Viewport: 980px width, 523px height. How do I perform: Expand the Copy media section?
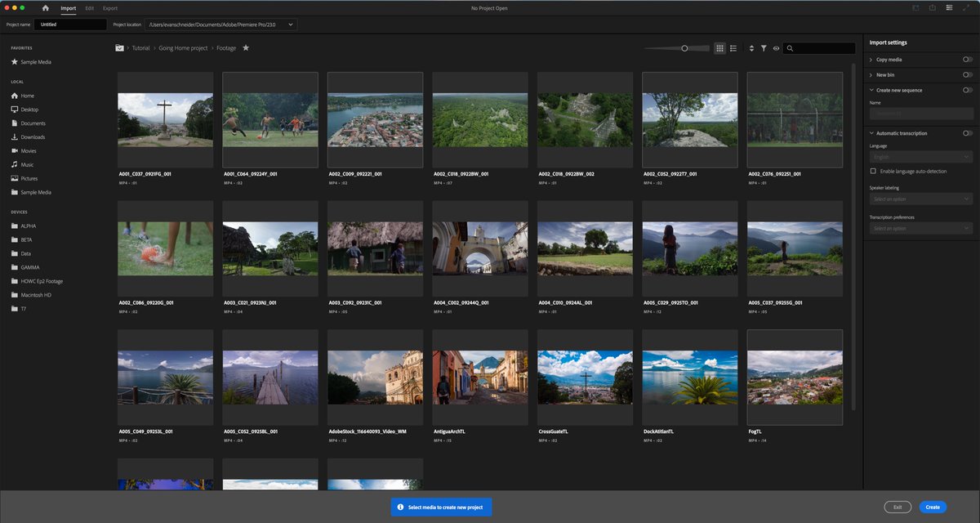coord(871,60)
